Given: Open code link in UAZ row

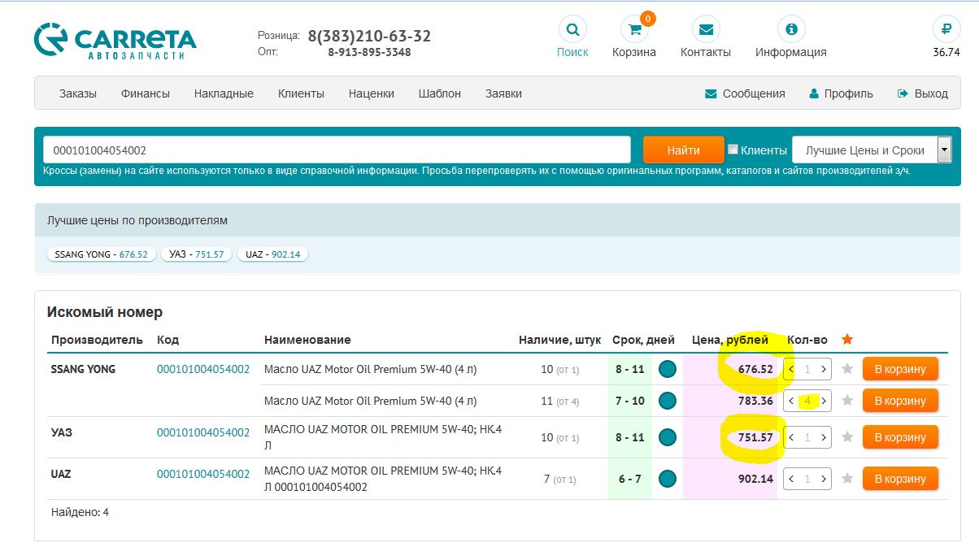Looking at the screenshot, I should click(203, 474).
